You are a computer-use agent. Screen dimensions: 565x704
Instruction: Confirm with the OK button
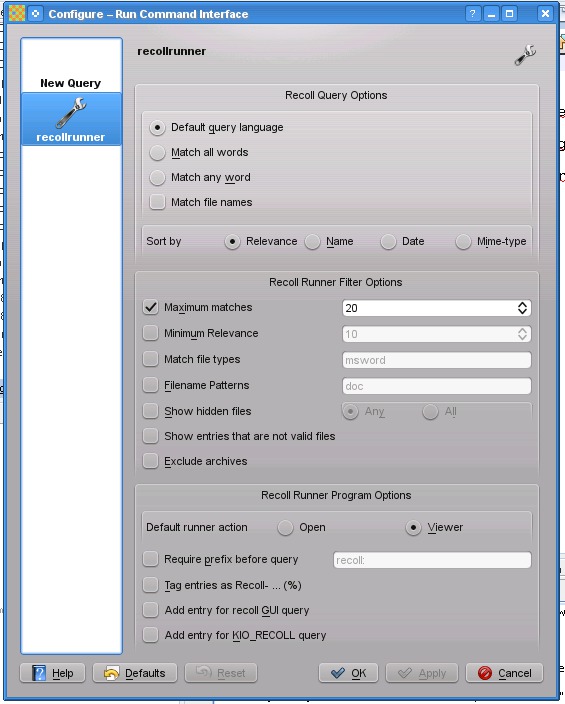click(349, 673)
